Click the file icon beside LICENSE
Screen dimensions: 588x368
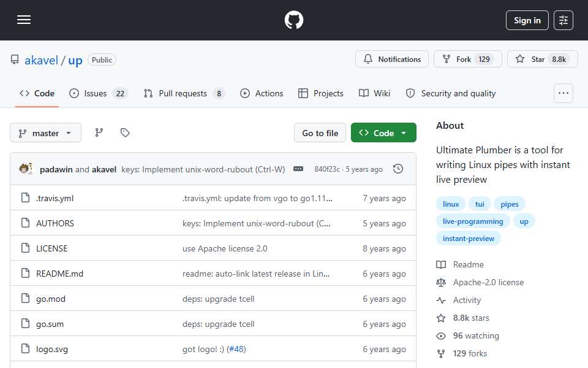tap(26, 248)
